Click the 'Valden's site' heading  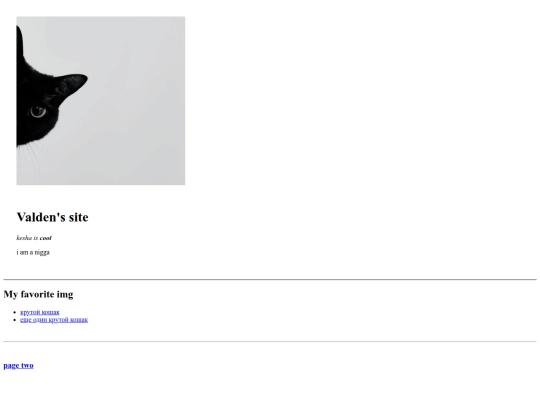pos(52,217)
